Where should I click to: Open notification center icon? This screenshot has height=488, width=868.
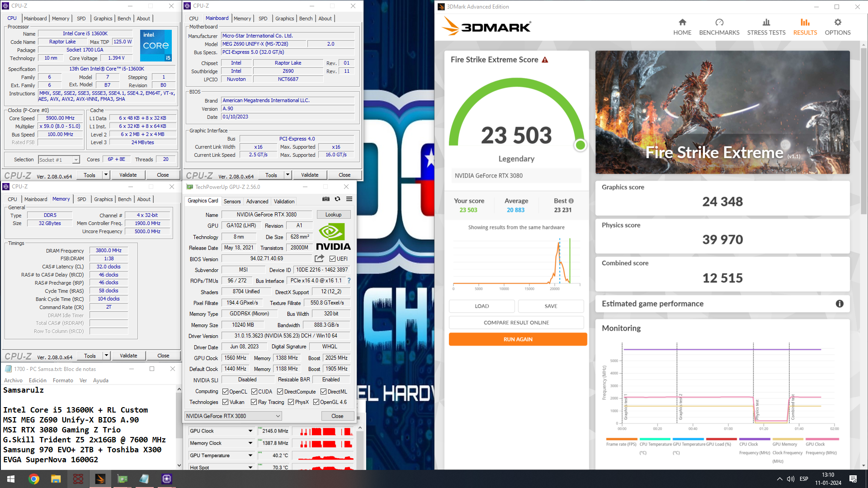pyautogui.click(x=853, y=479)
